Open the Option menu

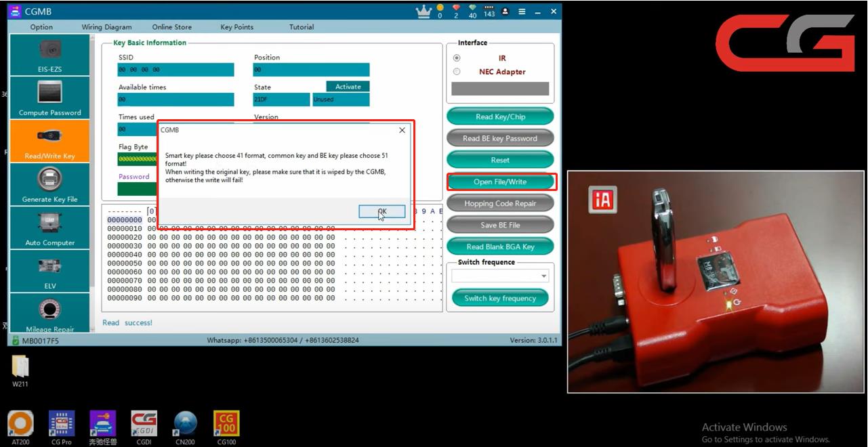[x=41, y=27]
